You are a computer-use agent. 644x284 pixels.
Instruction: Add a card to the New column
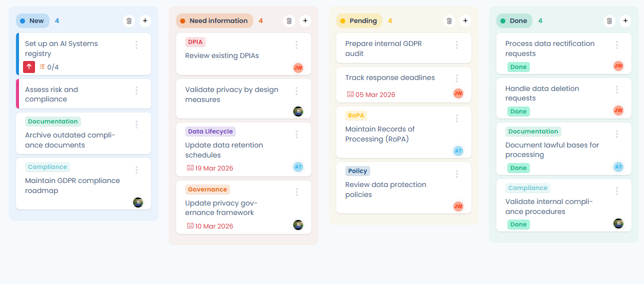(145, 21)
